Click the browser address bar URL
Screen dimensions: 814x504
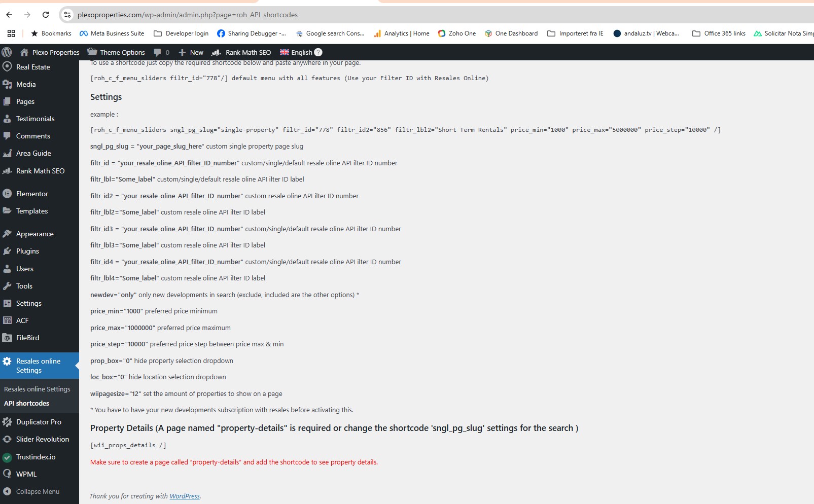click(x=188, y=15)
